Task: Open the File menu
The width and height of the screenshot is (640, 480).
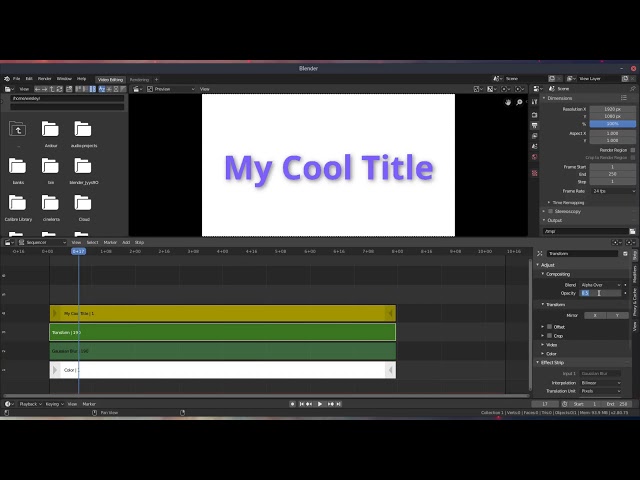Action: click(16, 79)
